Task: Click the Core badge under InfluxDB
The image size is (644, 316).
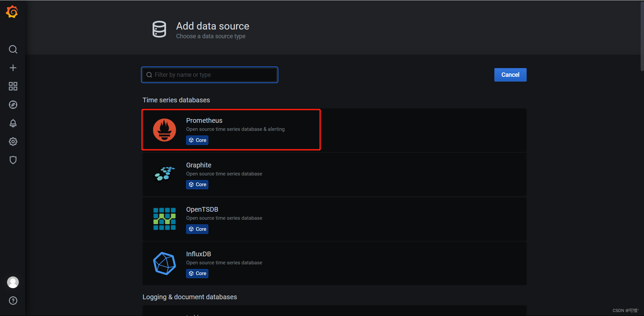Action: point(197,273)
